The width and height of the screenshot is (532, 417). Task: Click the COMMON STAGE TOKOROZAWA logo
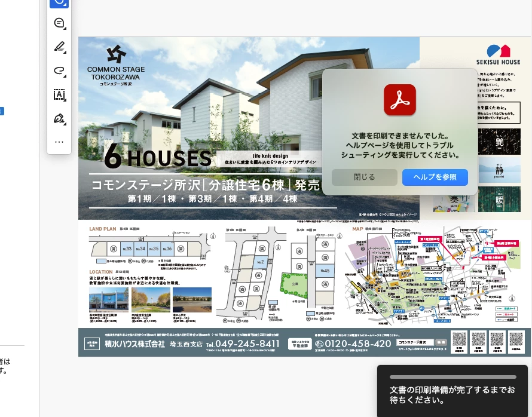(x=116, y=65)
